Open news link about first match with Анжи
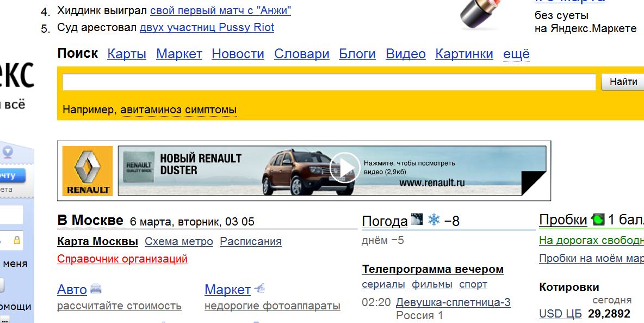Screen dimensions: 644x323 [x=220, y=10]
